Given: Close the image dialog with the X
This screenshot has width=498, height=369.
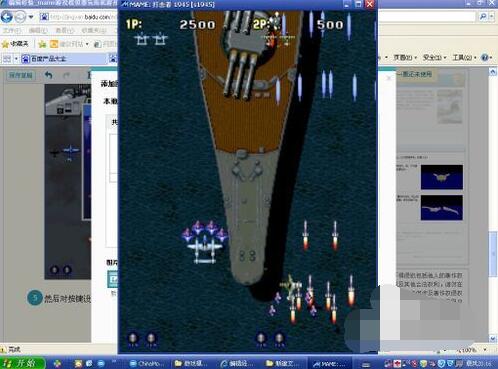Looking at the screenshot, I should [x=388, y=78].
